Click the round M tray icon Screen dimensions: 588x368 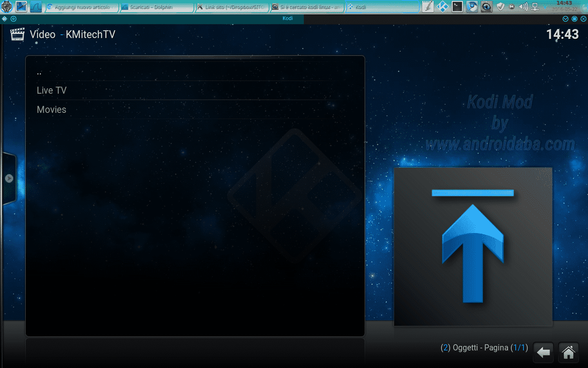(x=512, y=7)
